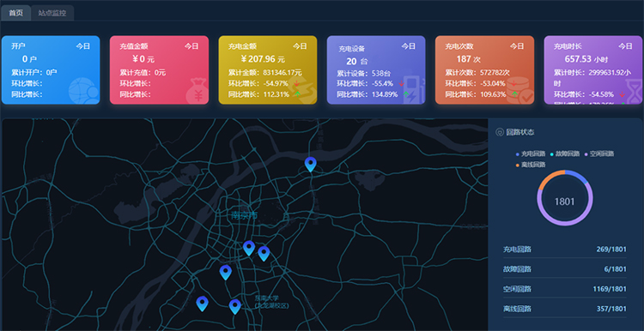Click the charging station icon on 充电设备 card

tap(414, 89)
